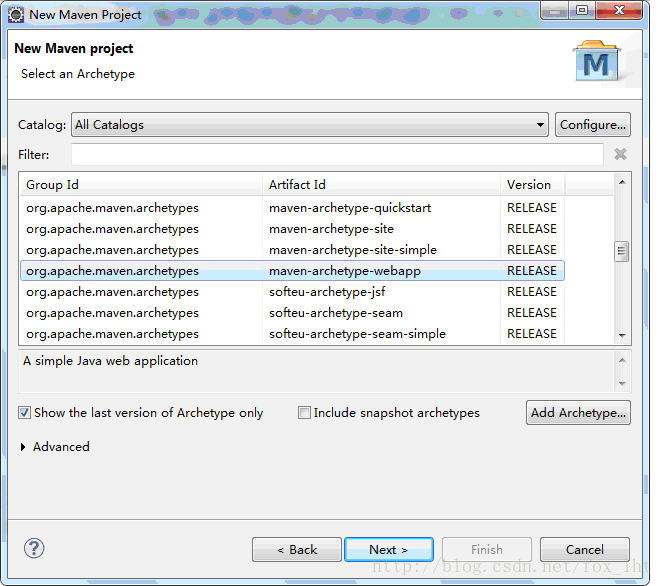Image resolution: width=664 pixels, height=586 pixels.
Task: Select the maven-archetype-site row
Action: point(292,229)
